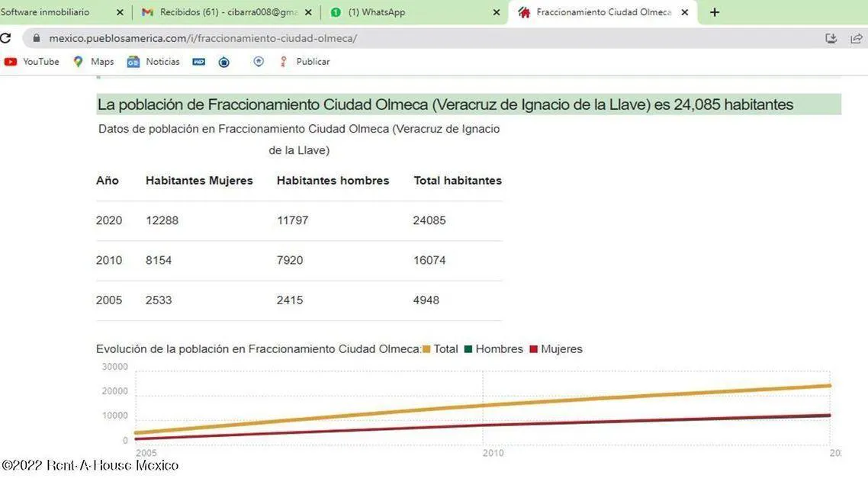Click the address bar URL

coord(203,38)
